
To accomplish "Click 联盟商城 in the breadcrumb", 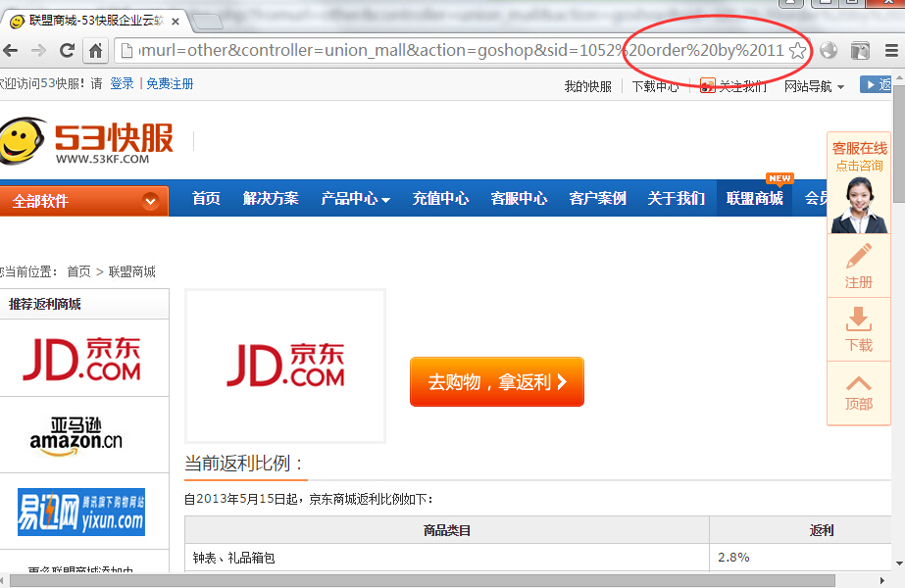I will 132,271.
